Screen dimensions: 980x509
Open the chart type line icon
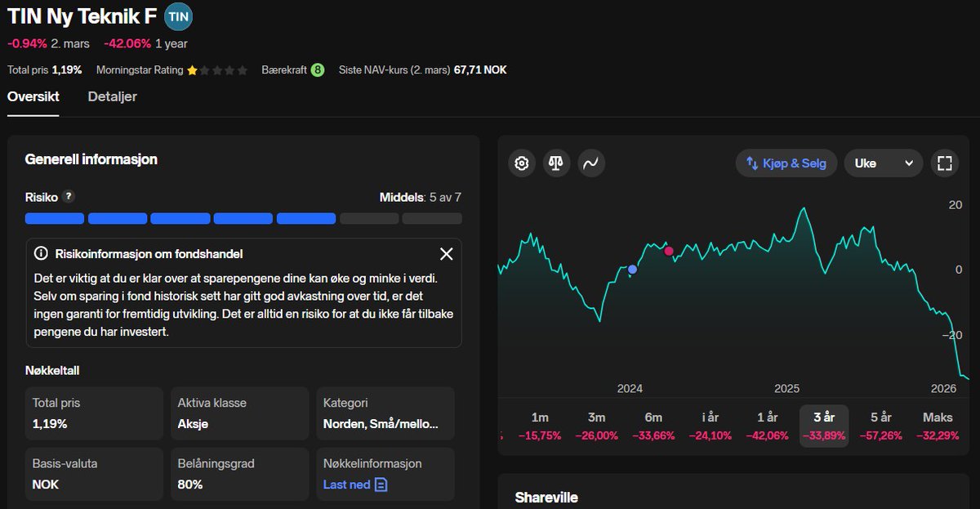tap(591, 163)
